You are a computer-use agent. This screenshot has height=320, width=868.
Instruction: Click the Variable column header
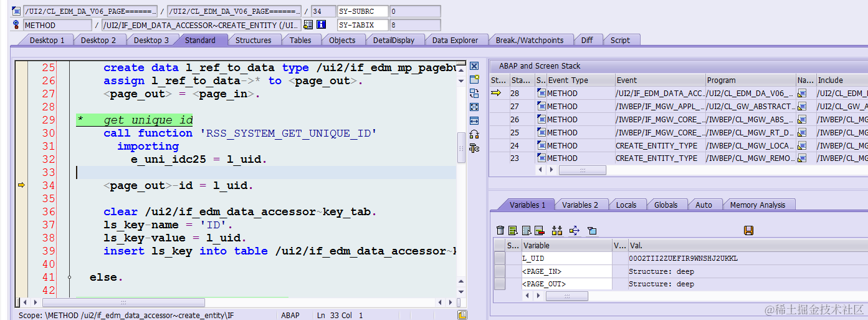[566, 245]
